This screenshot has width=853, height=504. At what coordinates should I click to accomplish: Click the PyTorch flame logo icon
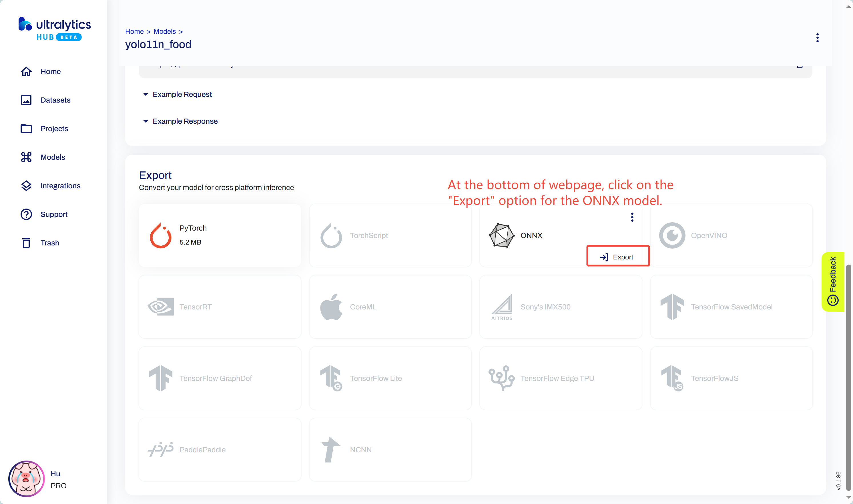(x=160, y=235)
